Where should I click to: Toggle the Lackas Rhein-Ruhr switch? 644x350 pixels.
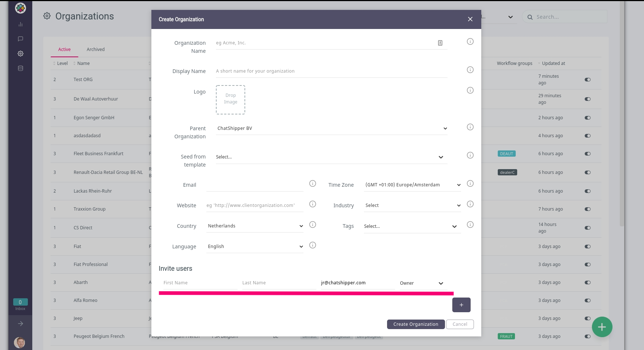click(588, 191)
